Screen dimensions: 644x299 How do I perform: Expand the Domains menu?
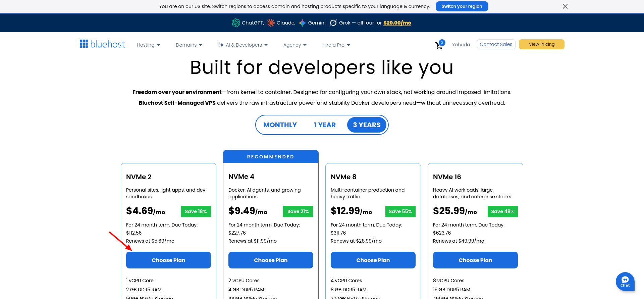(x=189, y=45)
